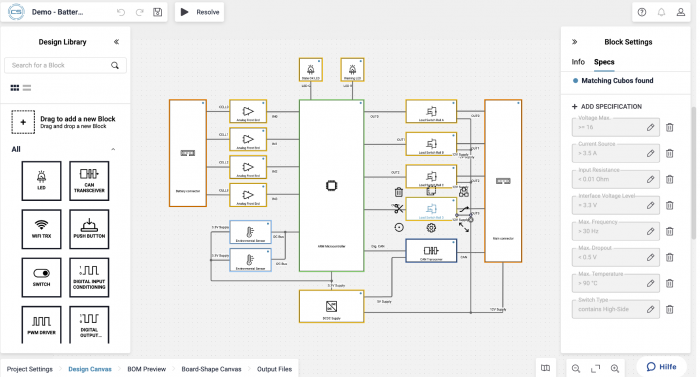Click the Resolve button
The height and width of the screenshot is (377, 700).
tap(200, 12)
